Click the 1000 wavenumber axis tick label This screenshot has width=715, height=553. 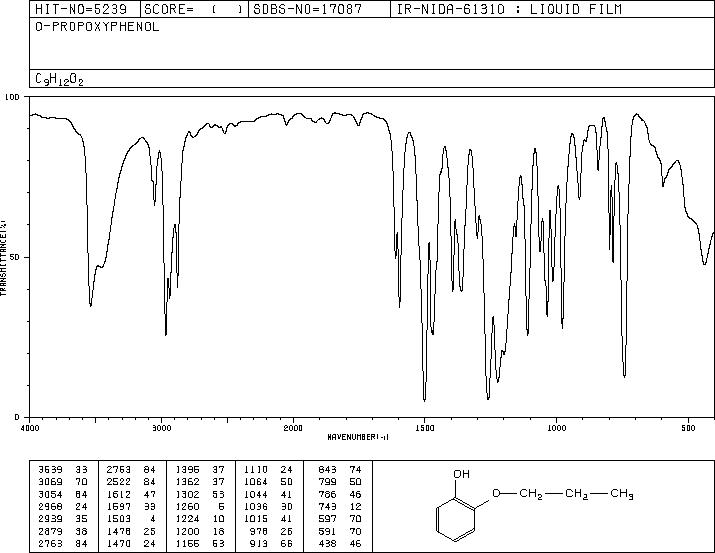556,428
